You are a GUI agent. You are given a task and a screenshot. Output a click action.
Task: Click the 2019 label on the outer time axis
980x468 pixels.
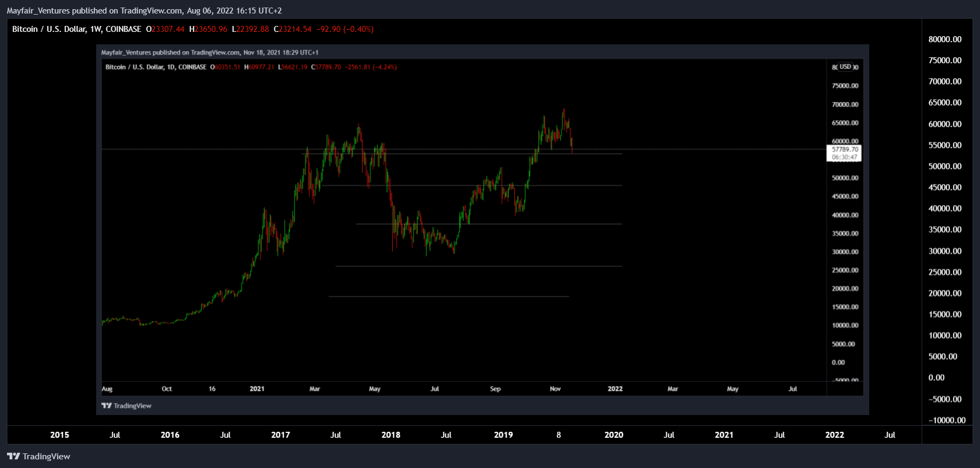point(504,435)
